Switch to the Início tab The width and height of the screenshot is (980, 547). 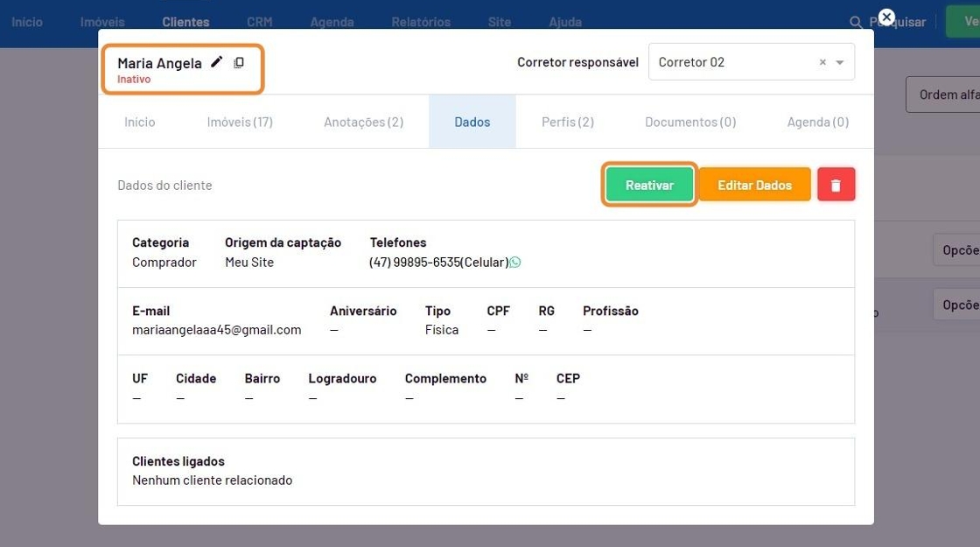[x=139, y=123]
